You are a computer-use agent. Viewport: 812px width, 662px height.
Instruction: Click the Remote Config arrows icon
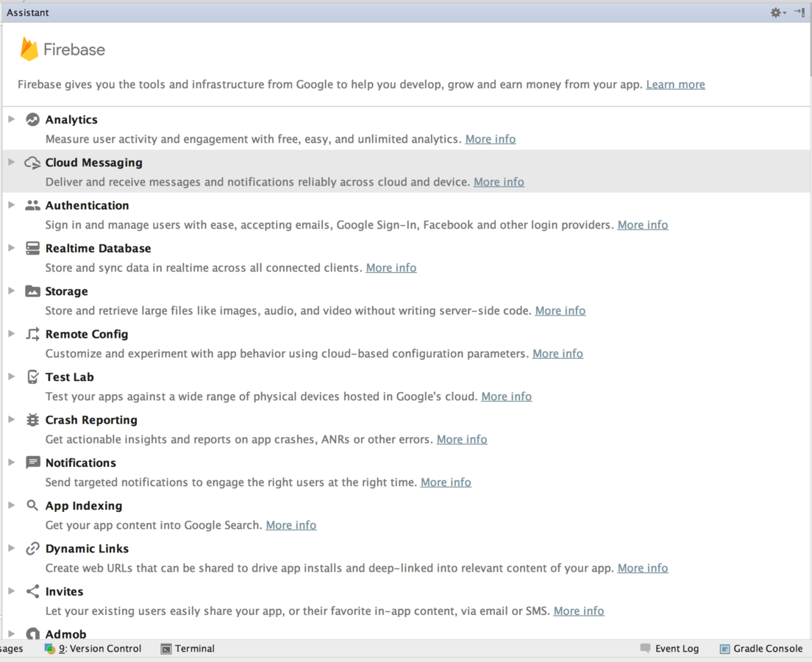pyautogui.click(x=32, y=334)
